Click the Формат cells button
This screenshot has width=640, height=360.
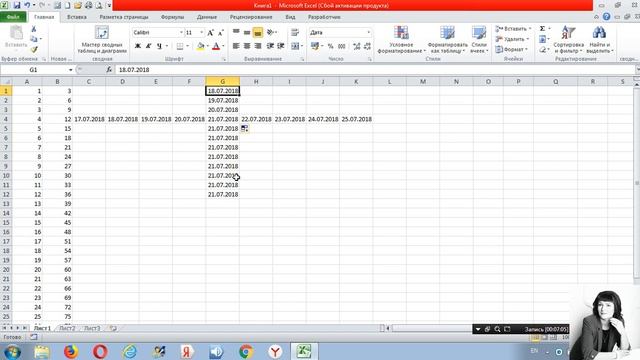coord(511,49)
